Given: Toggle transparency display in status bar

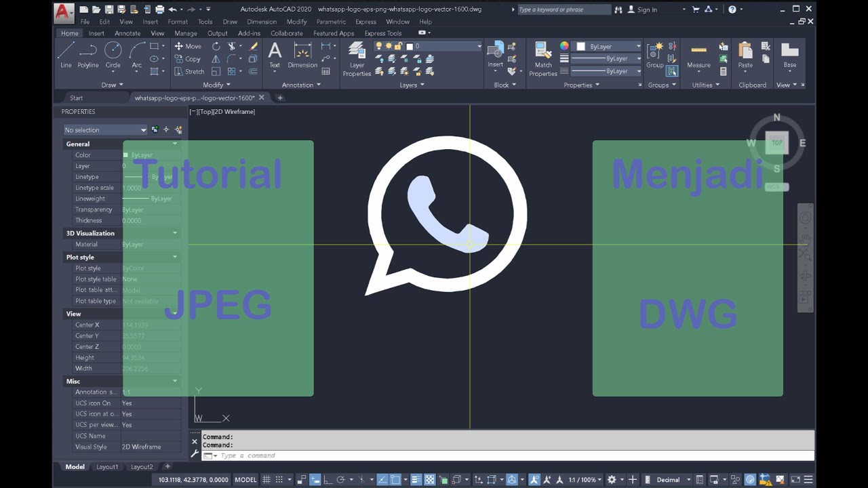Looking at the screenshot, I should 429,480.
